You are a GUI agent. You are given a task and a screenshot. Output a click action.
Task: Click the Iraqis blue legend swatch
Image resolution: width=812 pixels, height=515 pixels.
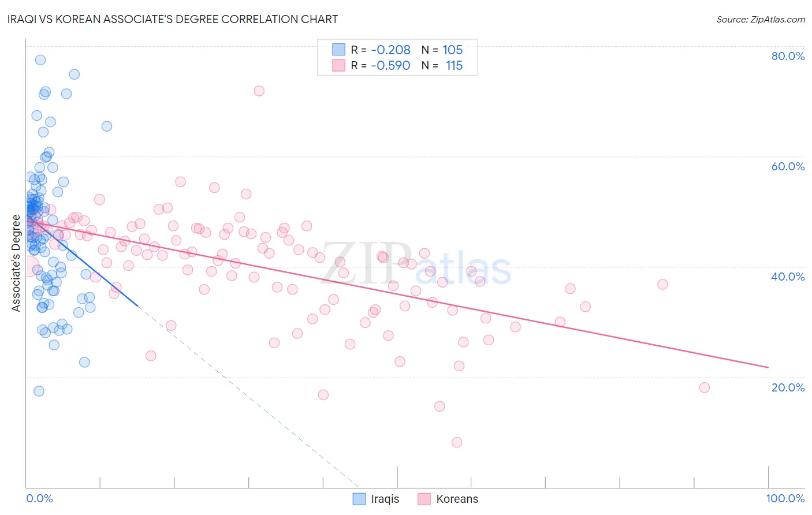pyautogui.click(x=359, y=499)
